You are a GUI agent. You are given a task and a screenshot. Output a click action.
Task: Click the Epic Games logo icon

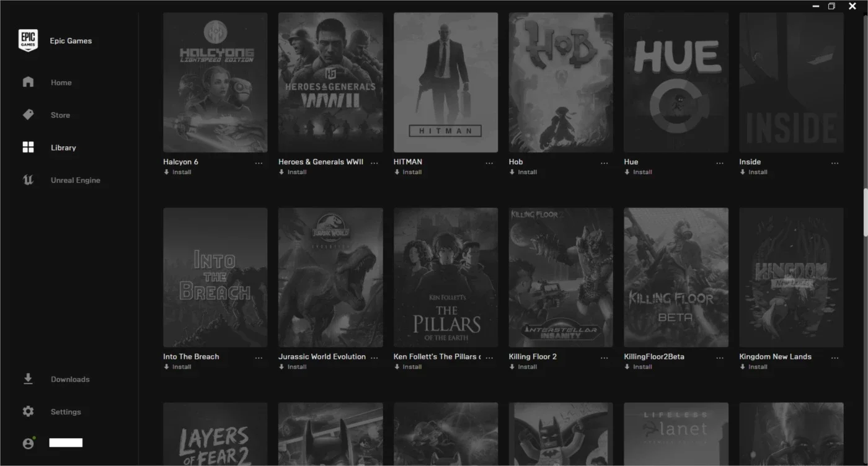(x=28, y=40)
